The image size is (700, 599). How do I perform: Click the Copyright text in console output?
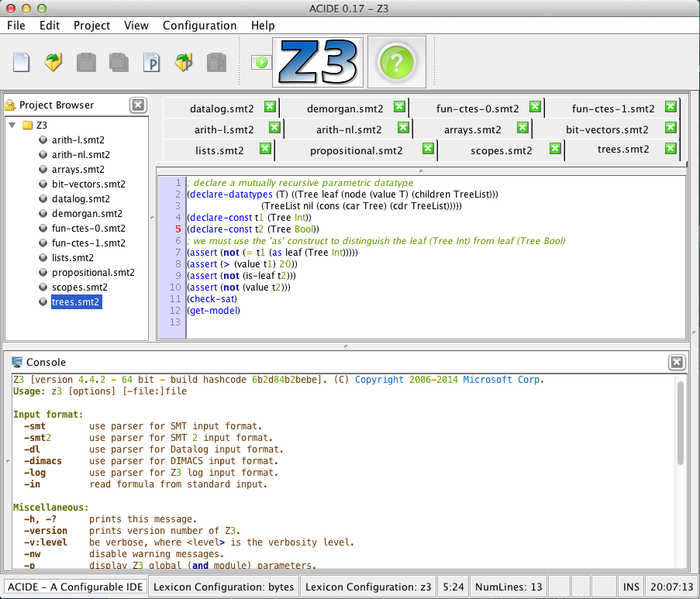click(379, 380)
